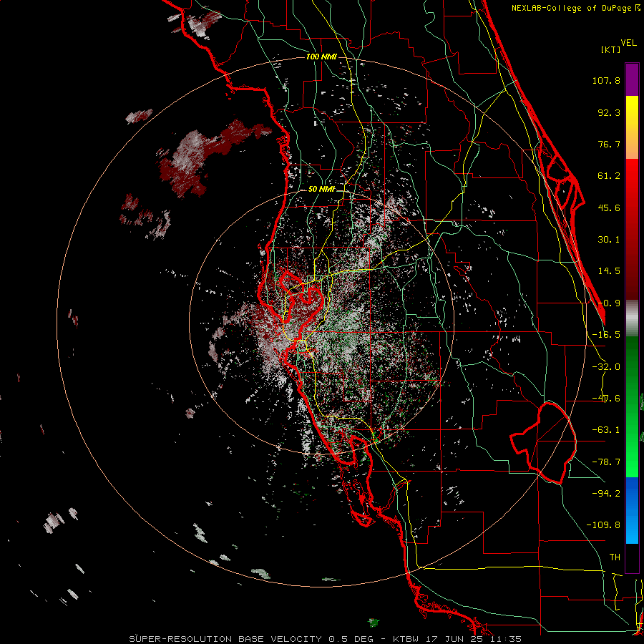Click the -16.5 legend value

(x=606, y=335)
